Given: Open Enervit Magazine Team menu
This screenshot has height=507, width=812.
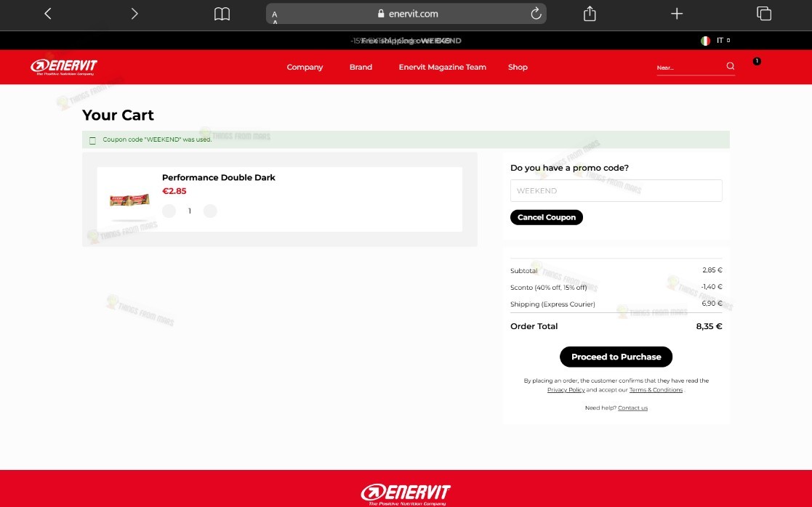Looking at the screenshot, I should point(442,68).
